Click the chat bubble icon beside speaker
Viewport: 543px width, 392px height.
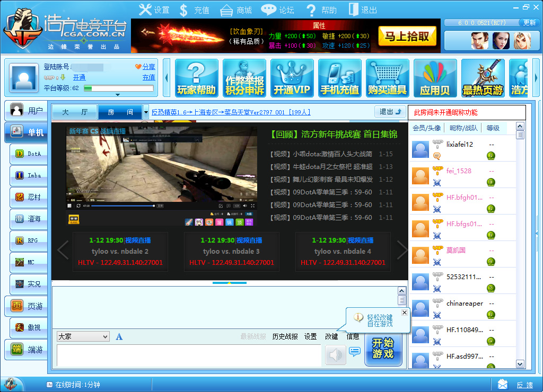tap(355, 351)
